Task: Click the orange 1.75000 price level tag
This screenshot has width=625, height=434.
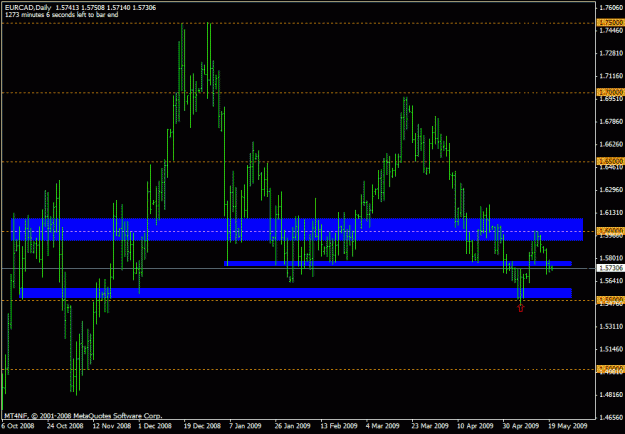Action: coord(611,23)
